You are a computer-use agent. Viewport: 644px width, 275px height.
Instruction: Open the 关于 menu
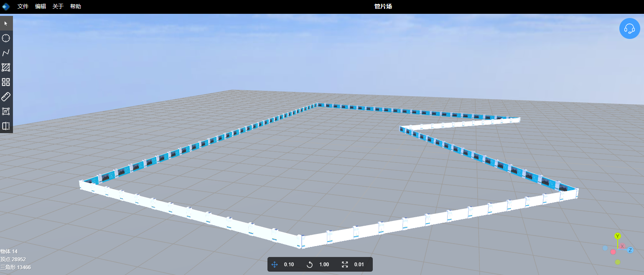(x=58, y=6)
